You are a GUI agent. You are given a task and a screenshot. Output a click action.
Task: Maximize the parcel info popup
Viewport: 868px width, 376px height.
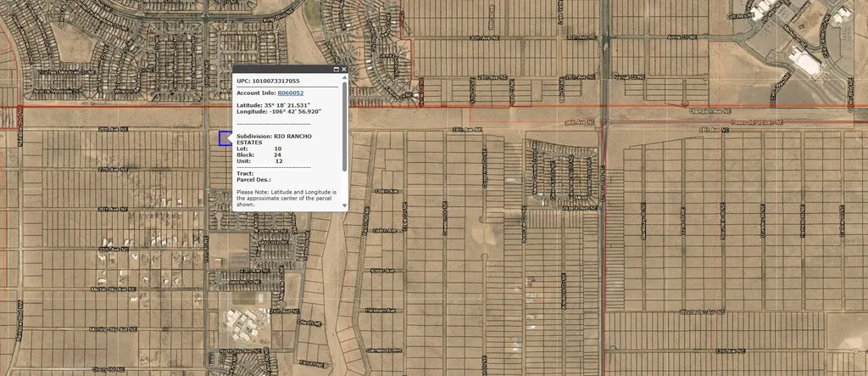pos(337,69)
